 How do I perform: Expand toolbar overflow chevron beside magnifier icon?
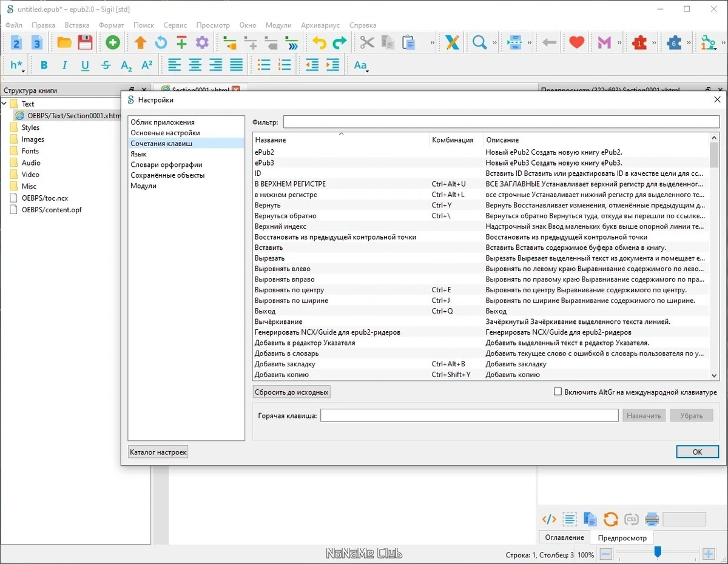[x=495, y=43]
